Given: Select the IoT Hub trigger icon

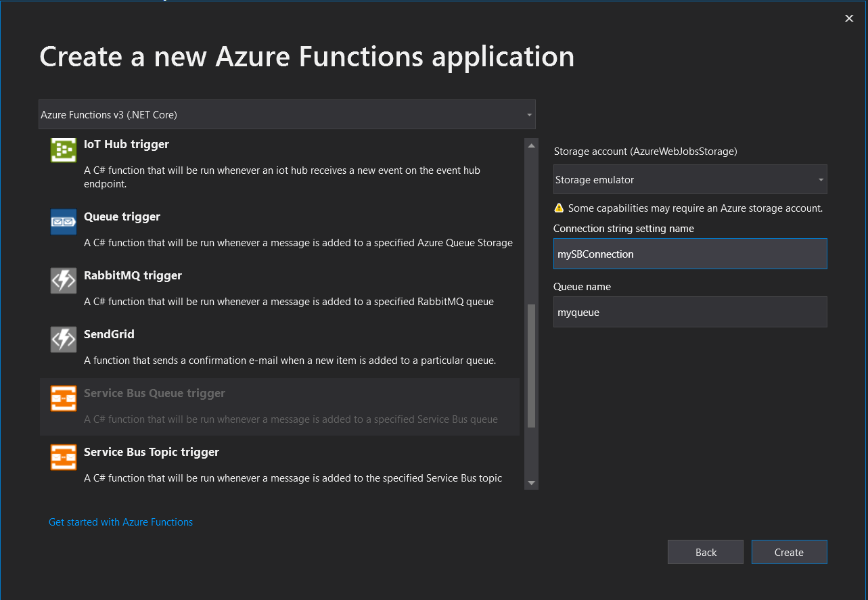Looking at the screenshot, I should tap(63, 150).
